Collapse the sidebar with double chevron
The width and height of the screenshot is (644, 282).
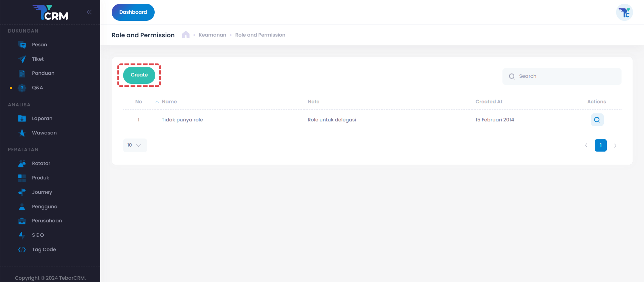pyautogui.click(x=89, y=12)
